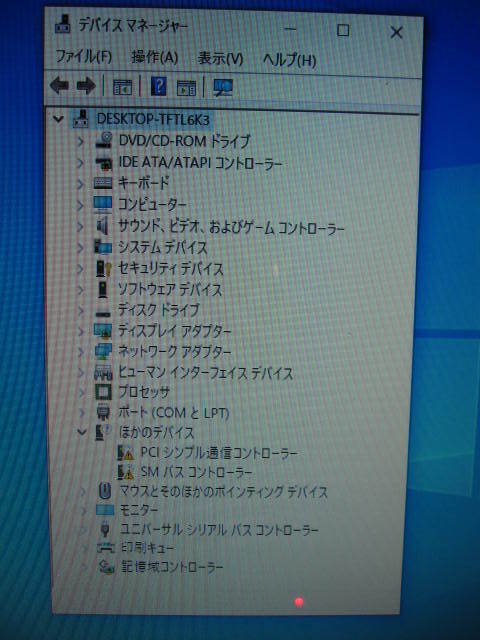
Task: Expand the サウンド、ビデオ、およびゲーム コントローラー node
Action: click(81, 226)
